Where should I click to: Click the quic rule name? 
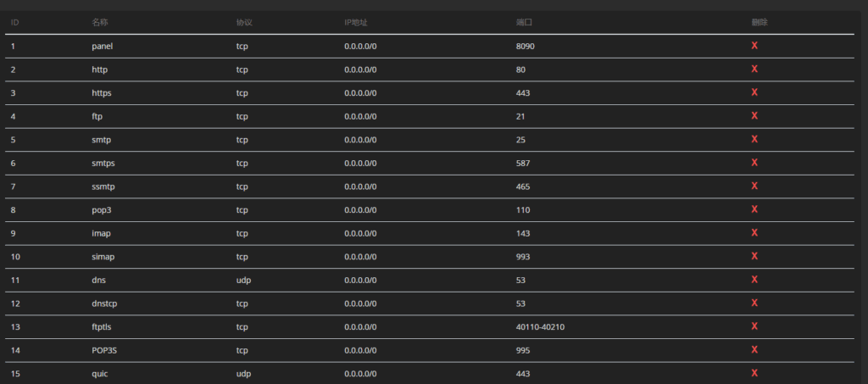100,373
